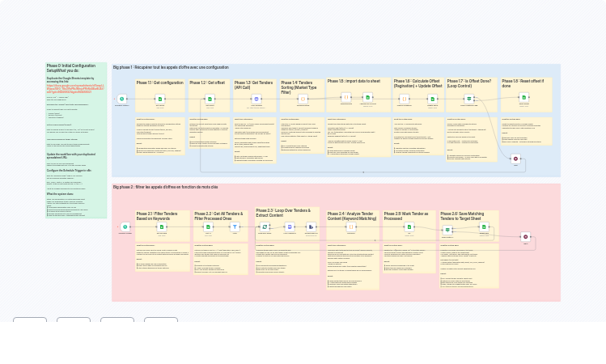Image resolution: width=606 pixels, height=364 pixels.
Task: Select the Loop node in Phase 2.3
Action: click(265, 227)
